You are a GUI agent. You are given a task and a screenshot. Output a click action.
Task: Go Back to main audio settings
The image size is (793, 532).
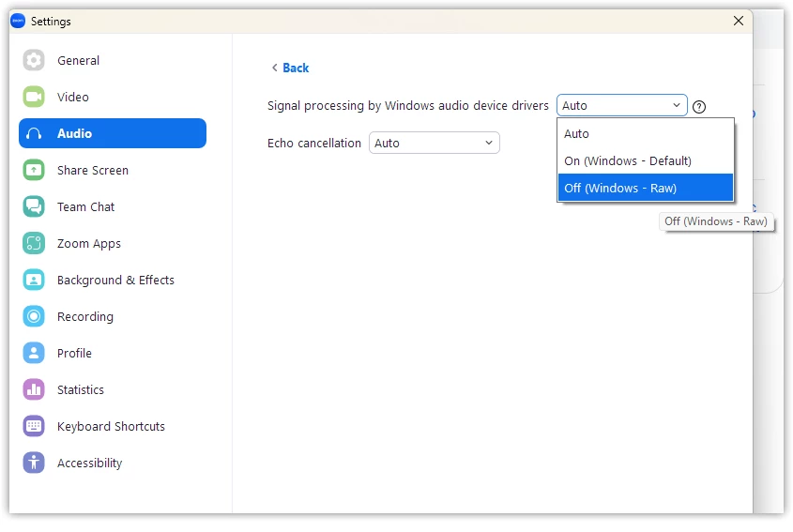click(290, 68)
